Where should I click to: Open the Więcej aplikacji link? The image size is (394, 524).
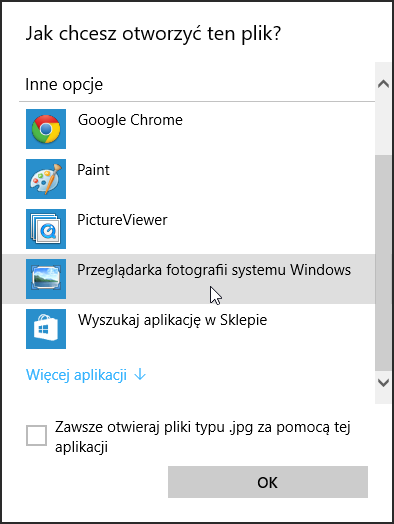[x=76, y=375]
